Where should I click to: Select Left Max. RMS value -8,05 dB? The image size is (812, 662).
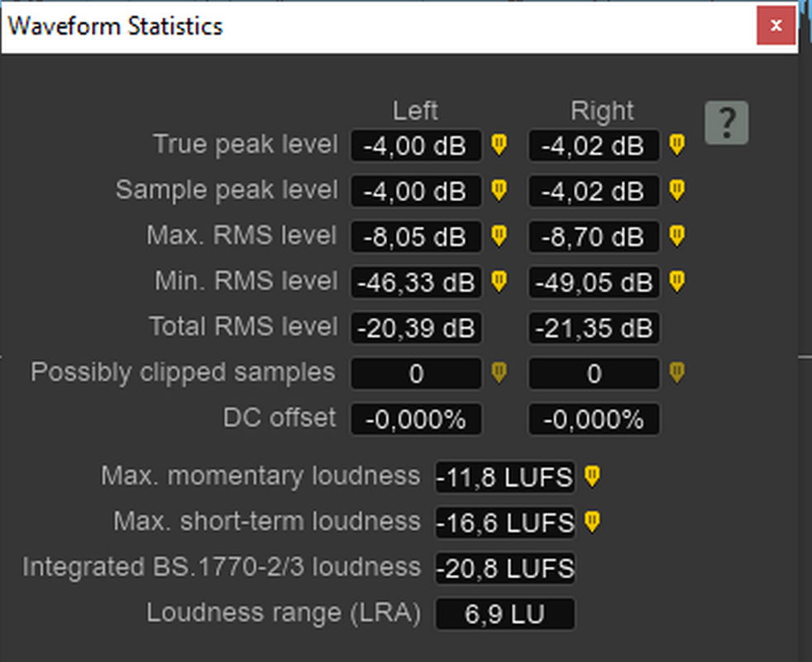click(x=417, y=237)
